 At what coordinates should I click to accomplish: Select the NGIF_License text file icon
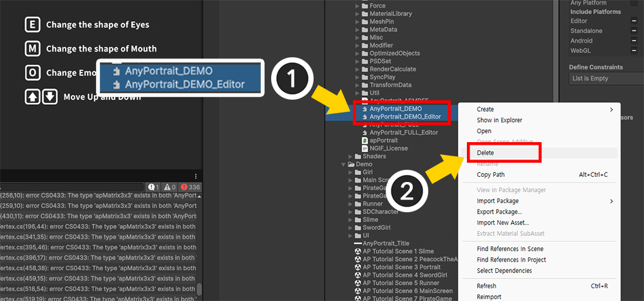click(365, 149)
